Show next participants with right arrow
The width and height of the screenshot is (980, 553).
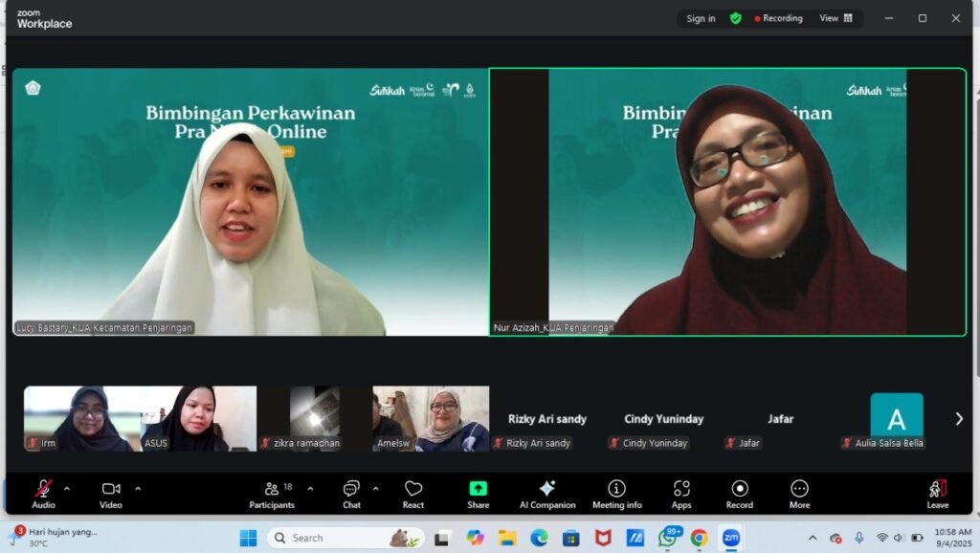[959, 418]
